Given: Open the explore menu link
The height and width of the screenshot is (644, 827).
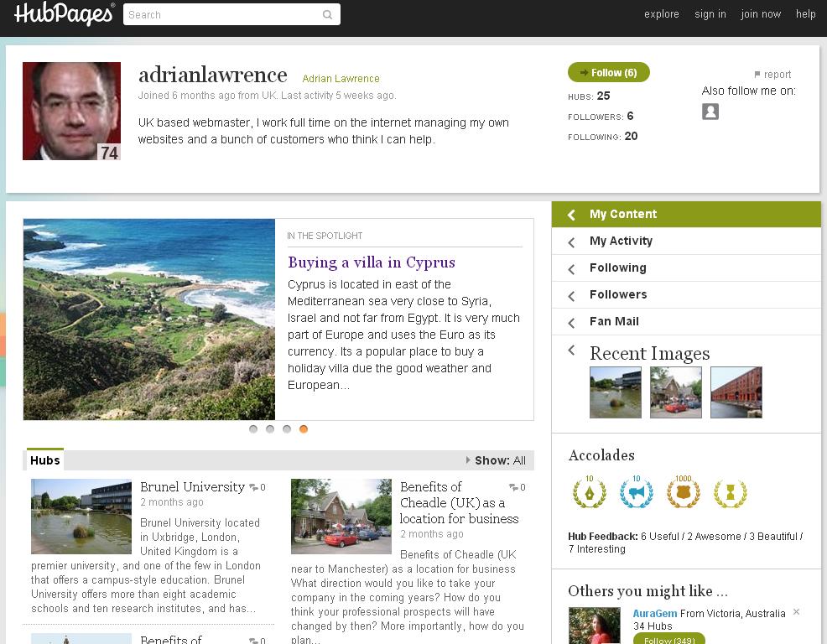Looking at the screenshot, I should (x=662, y=14).
